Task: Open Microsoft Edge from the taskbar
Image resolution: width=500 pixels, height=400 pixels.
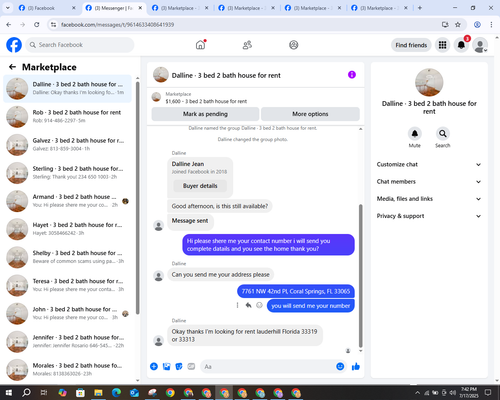Action: pos(116,393)
